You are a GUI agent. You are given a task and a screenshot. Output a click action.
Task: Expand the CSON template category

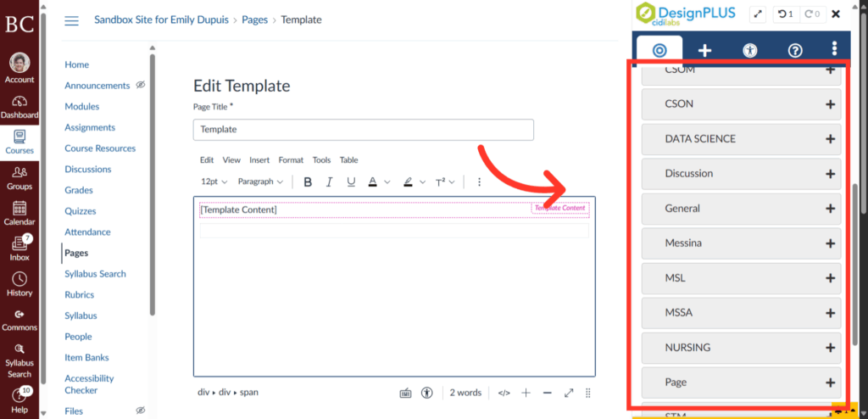pyautogui.click(x=741, y=104)
